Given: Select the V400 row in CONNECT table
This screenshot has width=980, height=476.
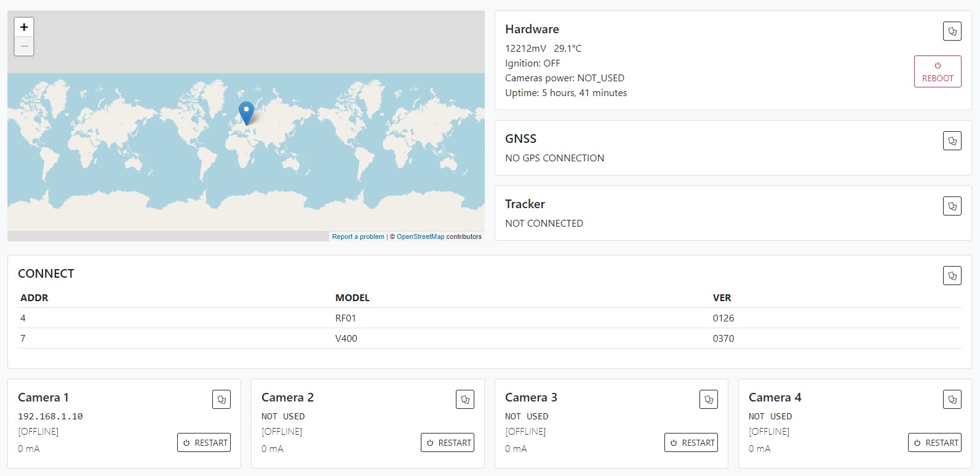Looking at the screenshot, I should [x=346, y=339].
